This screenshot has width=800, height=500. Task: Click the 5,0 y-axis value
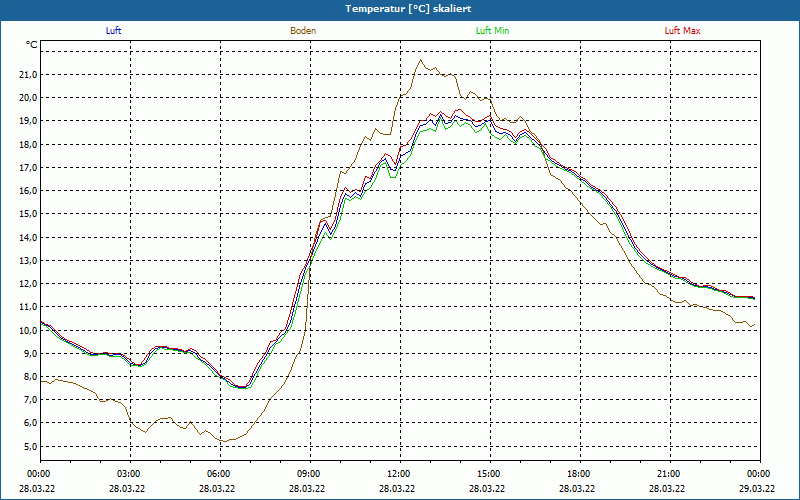click(31, 446)
